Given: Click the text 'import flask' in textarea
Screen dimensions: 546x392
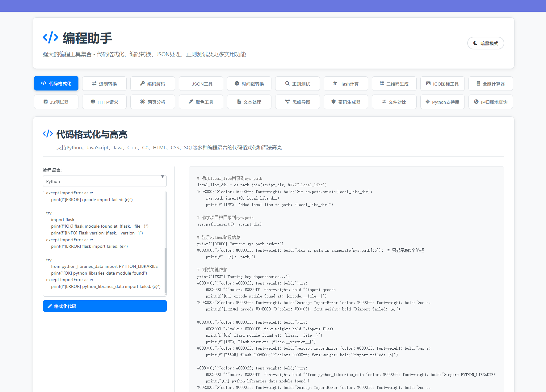Looking at the screenshot, I should point(63,220).
